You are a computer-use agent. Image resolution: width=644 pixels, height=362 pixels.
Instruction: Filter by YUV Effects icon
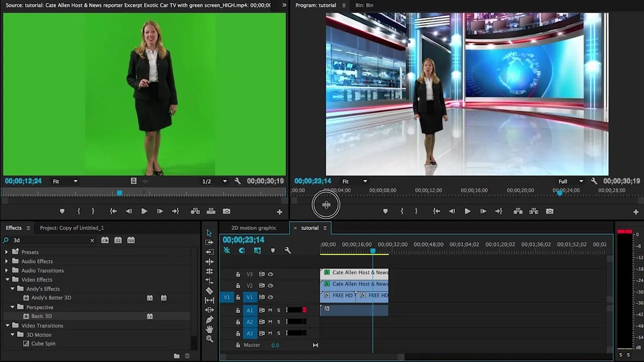point(131,240)
